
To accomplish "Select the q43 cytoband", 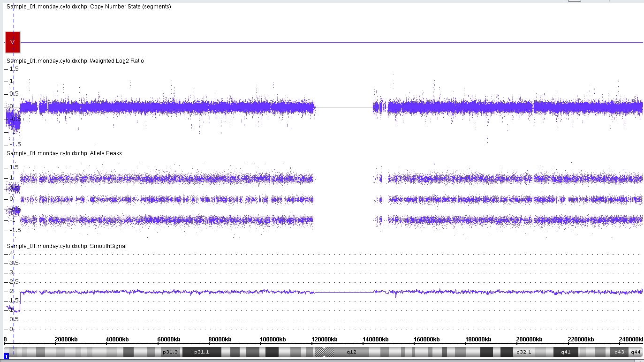I will tap(619, 352).
